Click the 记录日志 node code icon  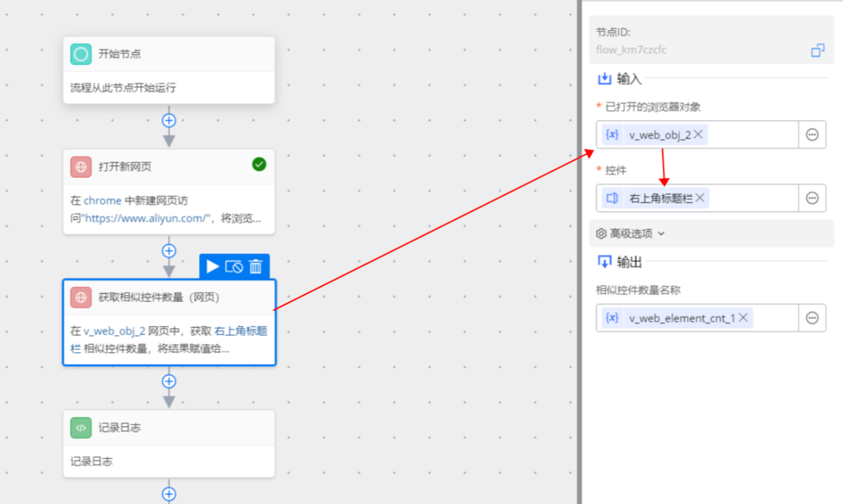(81, 427)
